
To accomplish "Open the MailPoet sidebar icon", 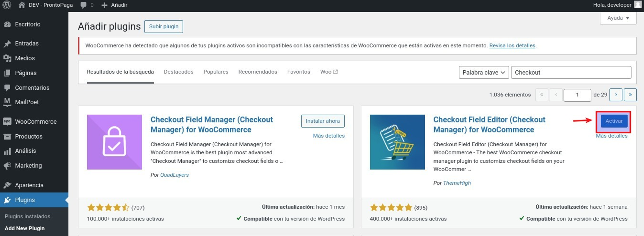I will [x=7, y=102].
